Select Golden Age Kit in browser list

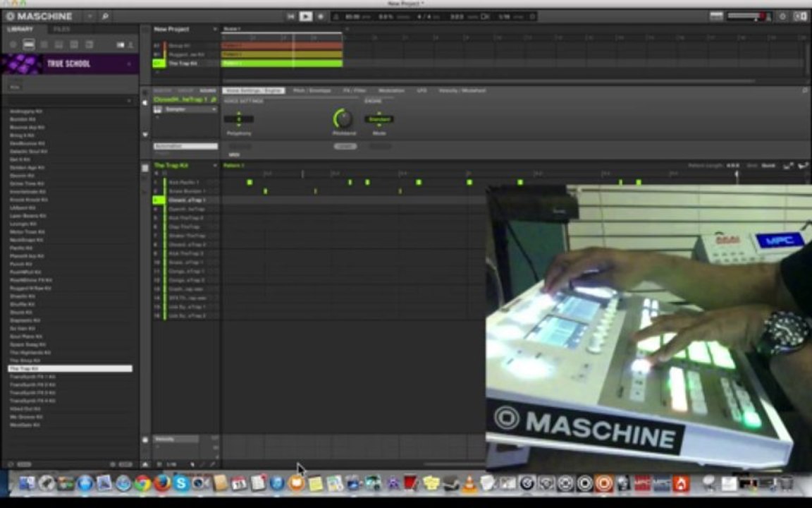27,167
